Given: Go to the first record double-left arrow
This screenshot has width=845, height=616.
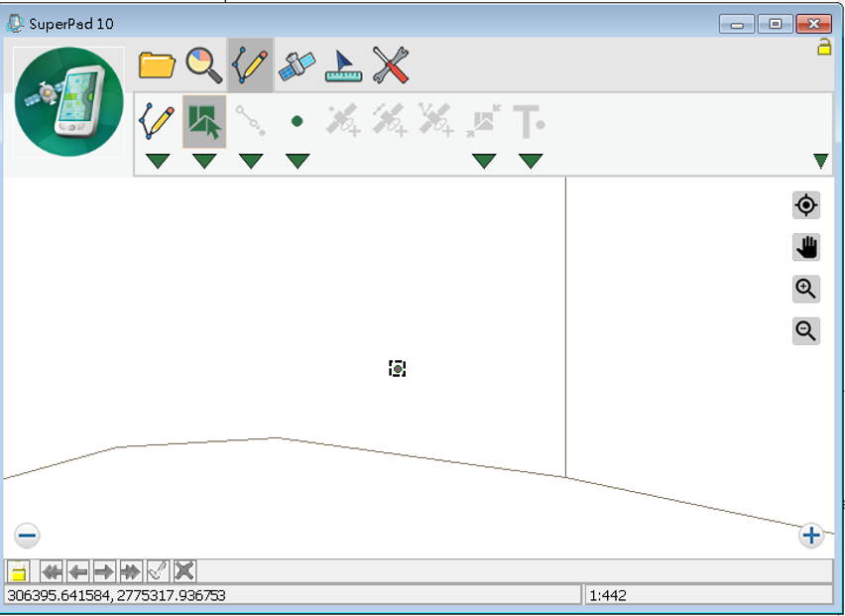Looking at the screenshot, I should (x=52, y=571).
